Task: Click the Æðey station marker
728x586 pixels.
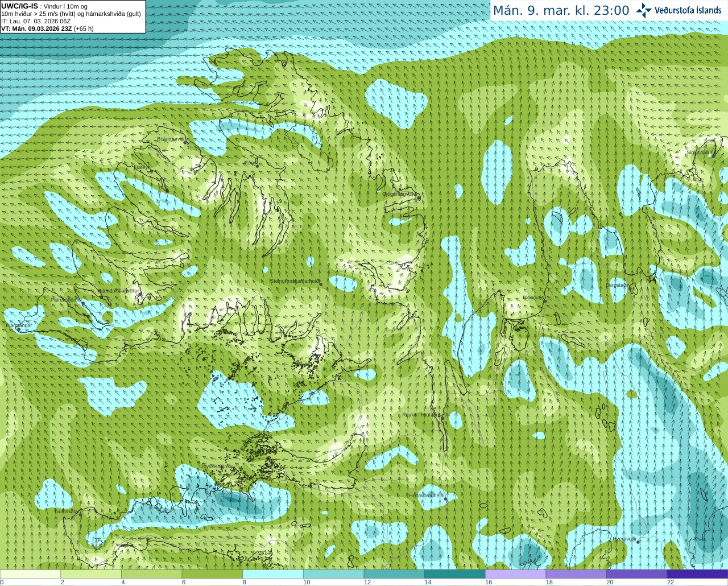Action: click(x=257, y=166)
